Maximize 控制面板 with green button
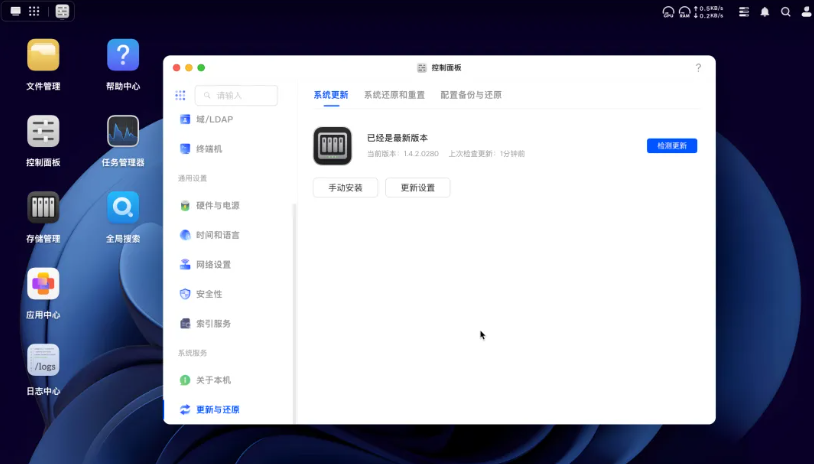Viewport: 814px width, 464px height. tap(201, 67)
